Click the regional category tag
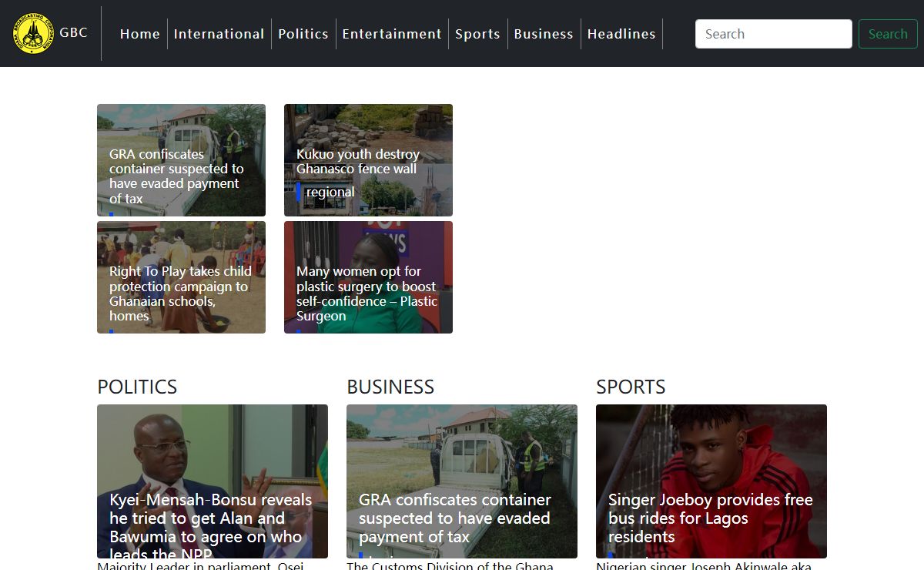The image size is (924, 570). [330, 192]
